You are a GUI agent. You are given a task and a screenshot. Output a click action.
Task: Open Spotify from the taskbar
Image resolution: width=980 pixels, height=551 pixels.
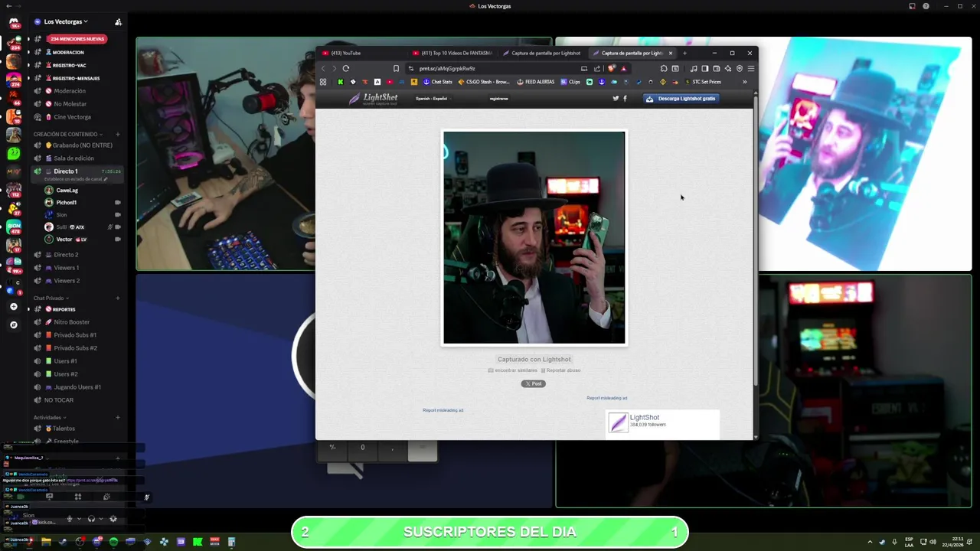coord(113,542)
